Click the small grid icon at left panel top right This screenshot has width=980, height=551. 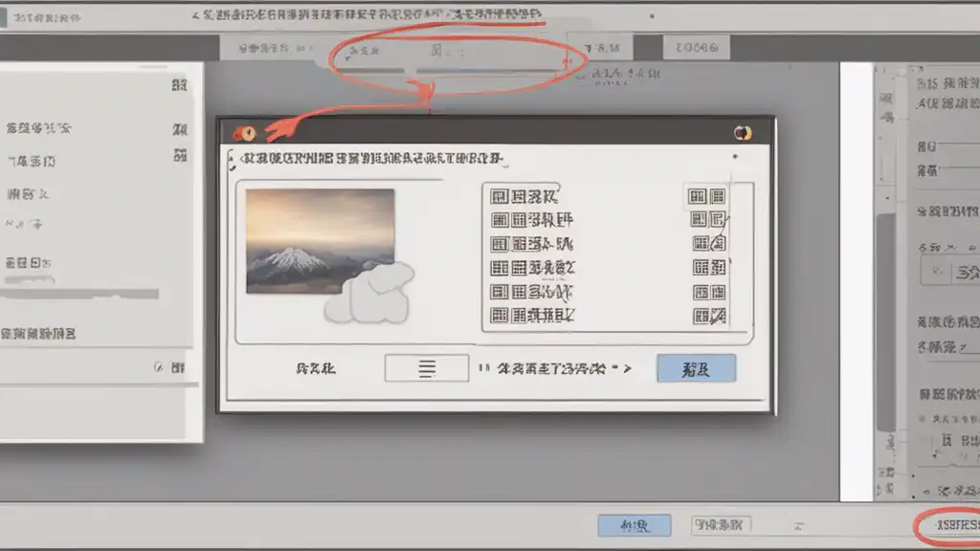click(179, 85)
